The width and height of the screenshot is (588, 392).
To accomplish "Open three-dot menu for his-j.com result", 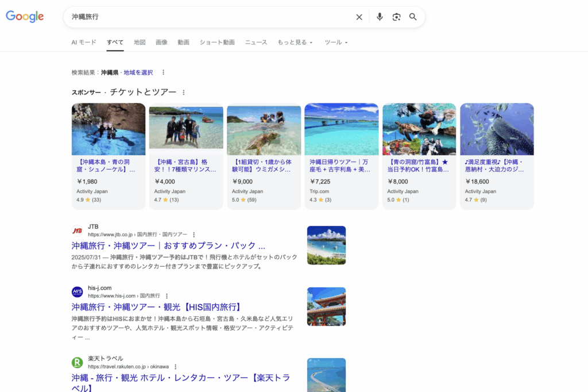I will tap(167, 296).
